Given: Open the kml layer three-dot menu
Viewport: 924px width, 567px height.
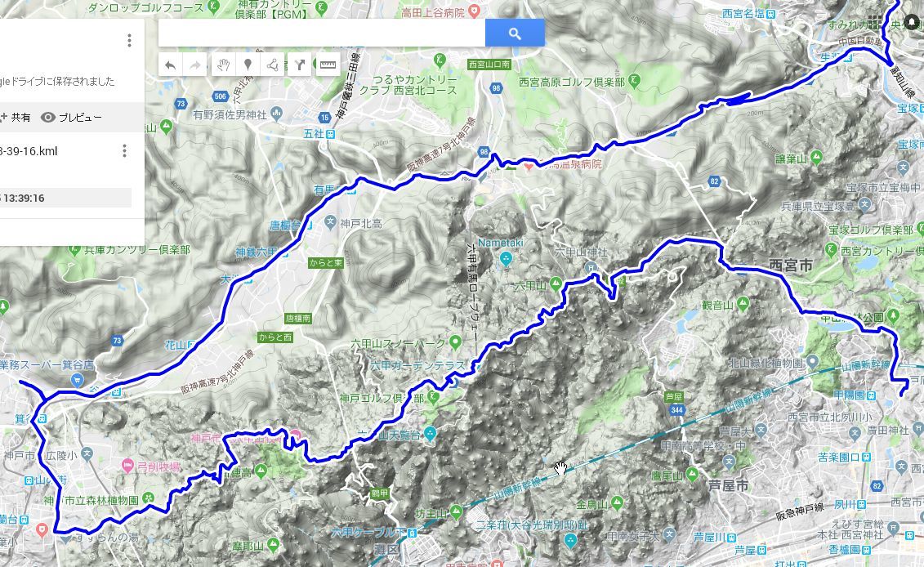Looking at the screenshot, I should (124, 151).
